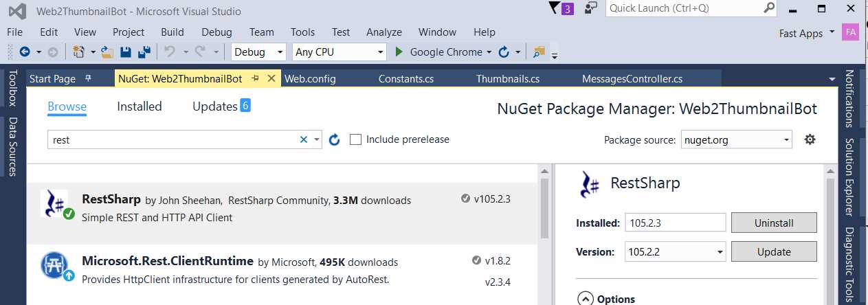The width and height of the screenshot is (868, 305).
Task: Navigate backward with the blue arrow
Action: [x=25, y=52]
